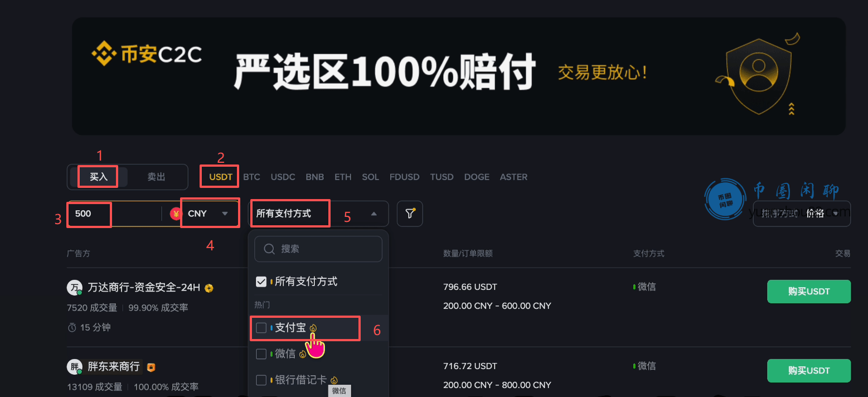Click 万达商行 merchant avatar icon
This screenshot has height=397, width=868.
[74, 288]
